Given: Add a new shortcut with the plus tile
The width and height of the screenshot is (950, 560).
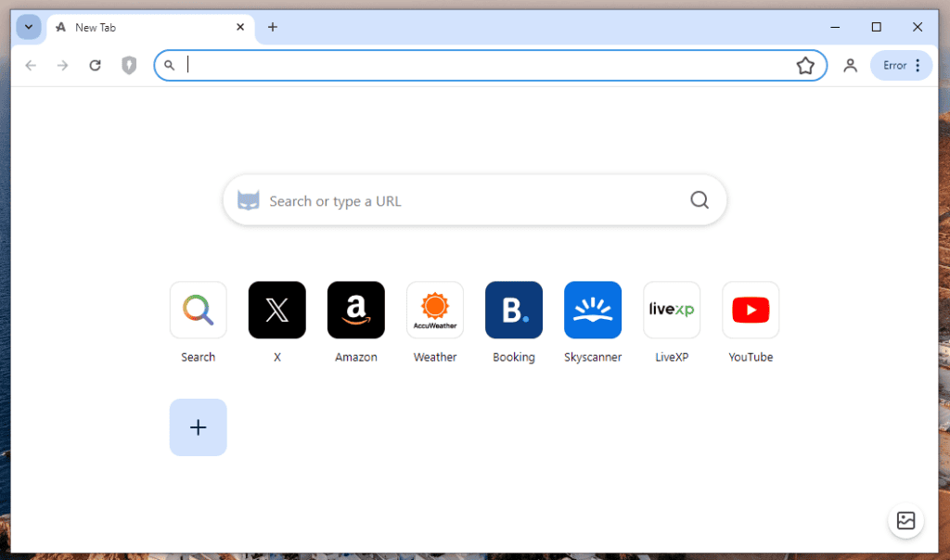Looking at the screenshot, I should click(x=198, y=427).
